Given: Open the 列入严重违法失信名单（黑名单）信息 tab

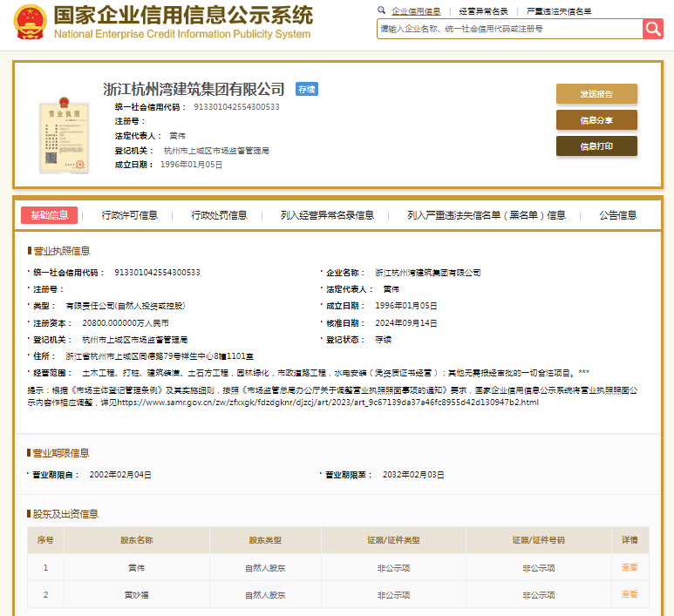Looking at the screenshot, I should [486, 215].
